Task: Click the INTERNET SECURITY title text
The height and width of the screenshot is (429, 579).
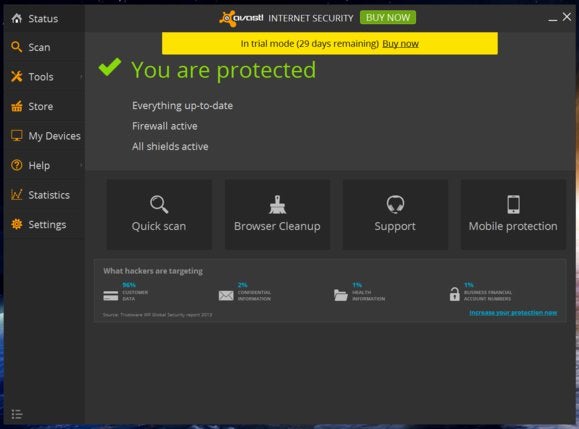Action: click(x=311, y=18)
